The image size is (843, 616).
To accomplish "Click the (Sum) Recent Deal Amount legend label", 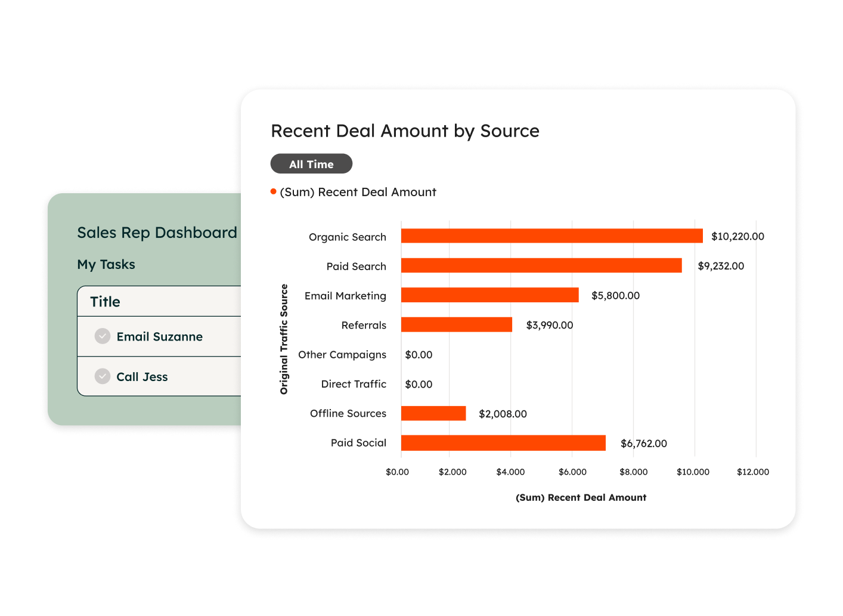I will coord(358,192).
